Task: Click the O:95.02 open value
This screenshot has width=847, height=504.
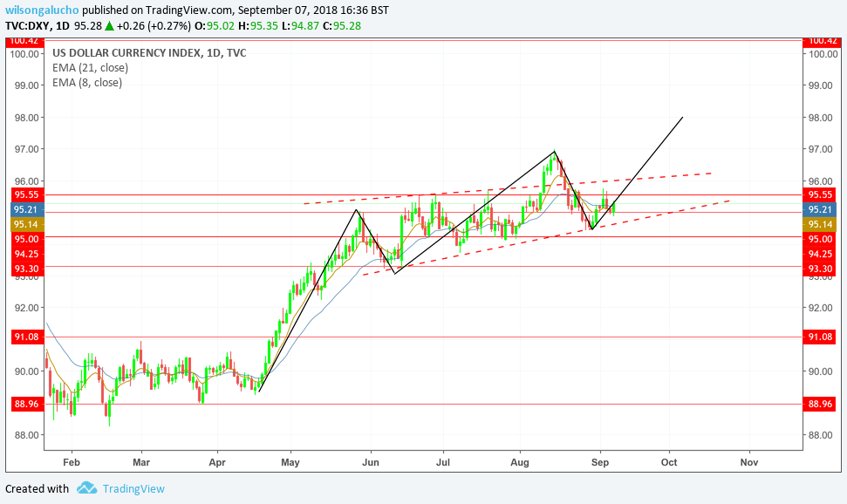Action: (215, 26)
